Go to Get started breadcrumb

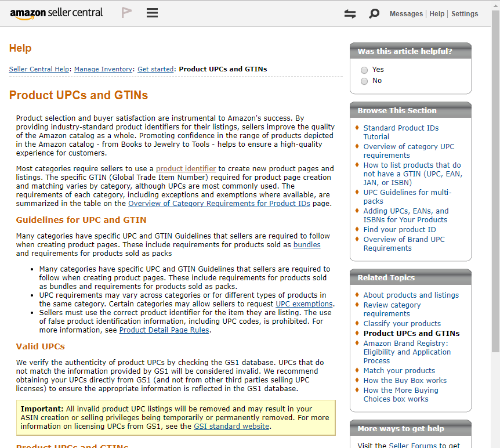[x=155, y=69]
